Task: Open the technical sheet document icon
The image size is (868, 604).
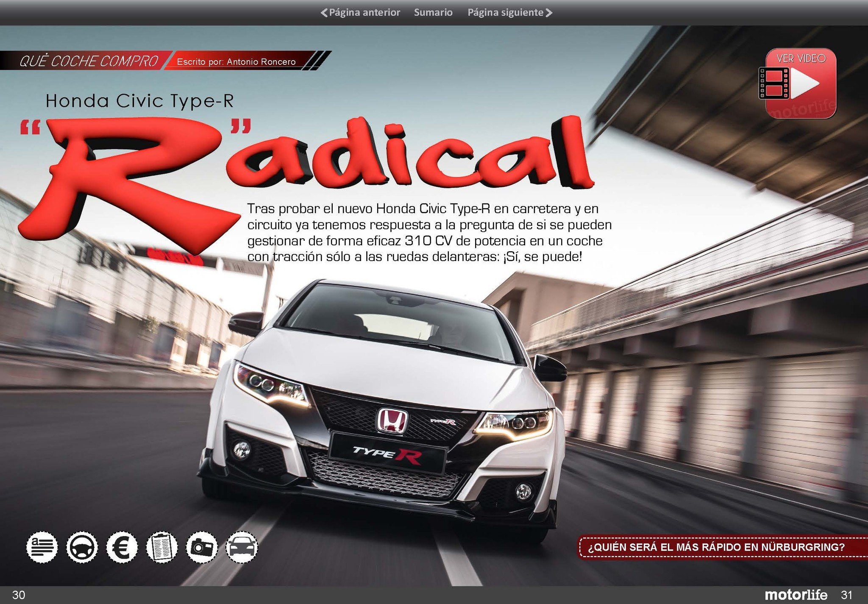Action: tap(161, 547)
